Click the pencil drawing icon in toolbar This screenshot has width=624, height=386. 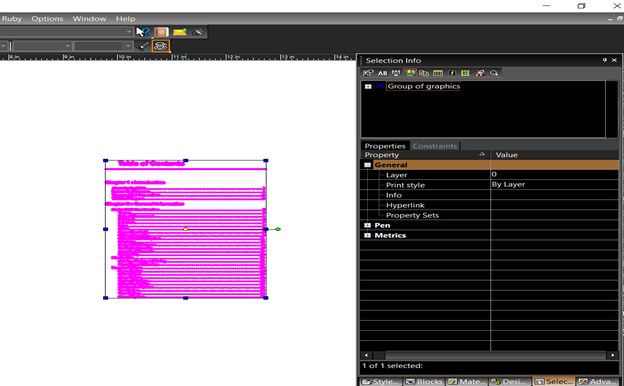(x=142, y=46)
